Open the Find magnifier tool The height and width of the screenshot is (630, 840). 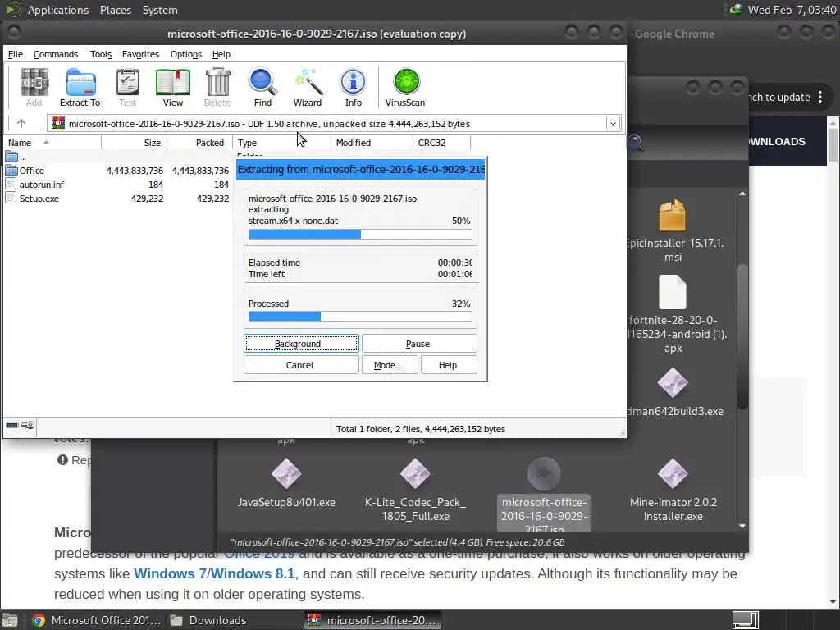coord(262,87)
